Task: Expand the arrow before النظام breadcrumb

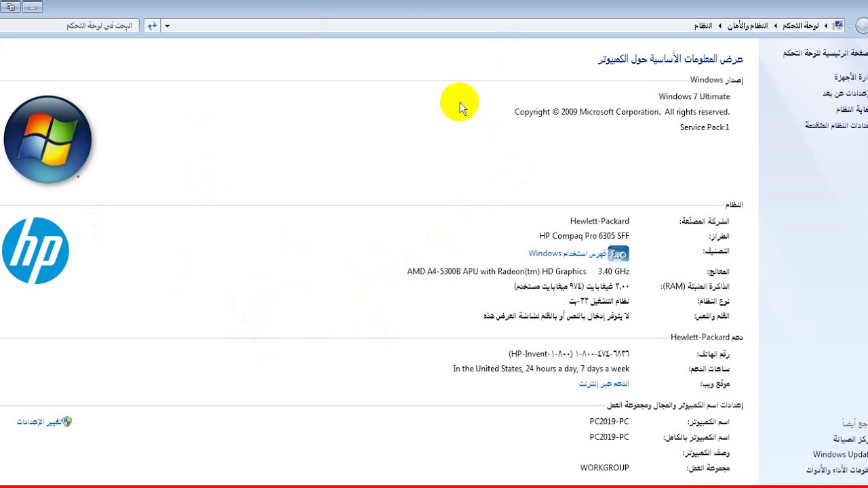Action: coord(719,26)
